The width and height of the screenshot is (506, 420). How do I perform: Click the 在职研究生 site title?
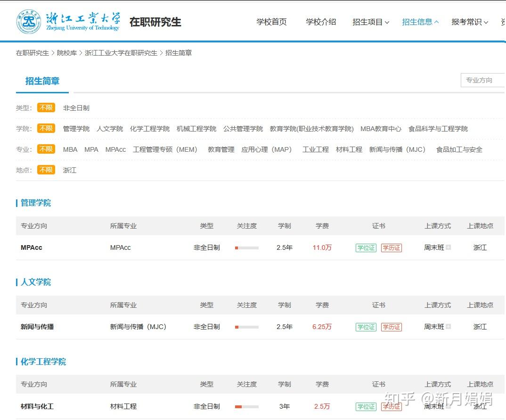pos(155,22)
